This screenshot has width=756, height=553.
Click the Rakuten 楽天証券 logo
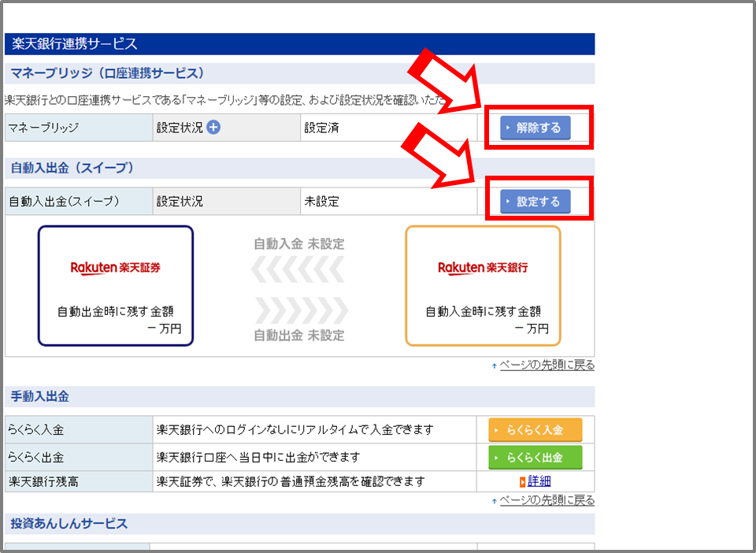116,268
